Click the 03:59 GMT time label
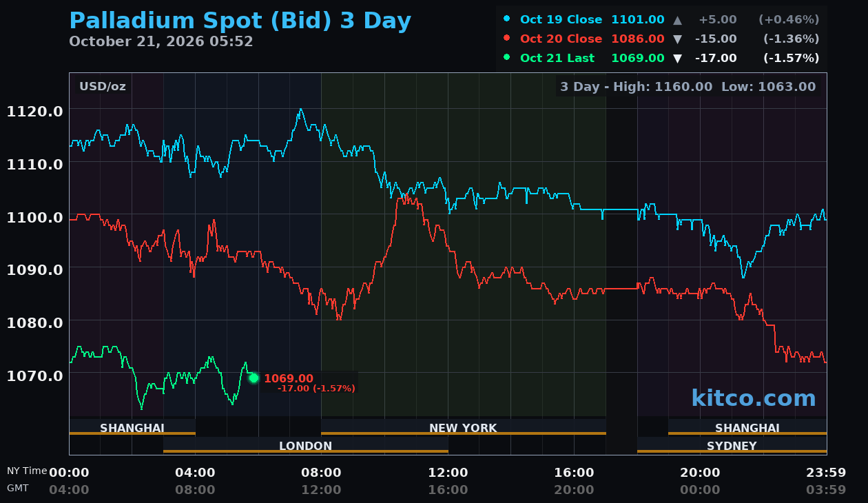This screenshot has width=868, height=503. point(826,490)
